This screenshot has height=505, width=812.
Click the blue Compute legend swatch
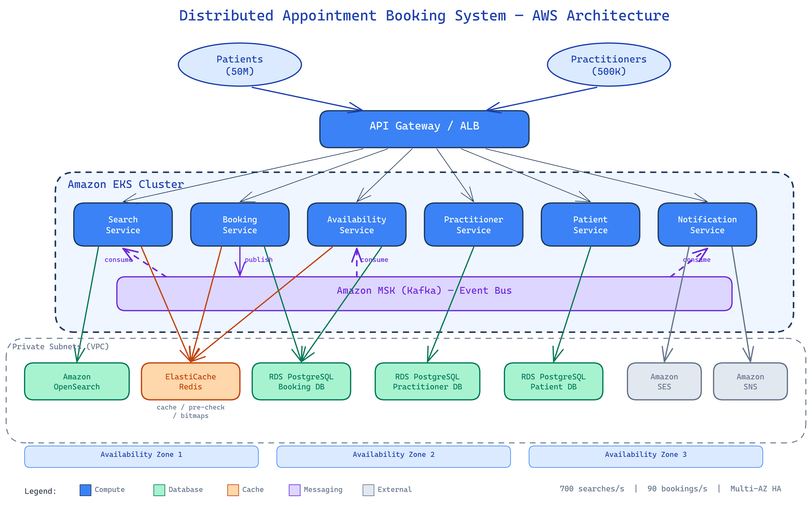click(x=86, y=490)
